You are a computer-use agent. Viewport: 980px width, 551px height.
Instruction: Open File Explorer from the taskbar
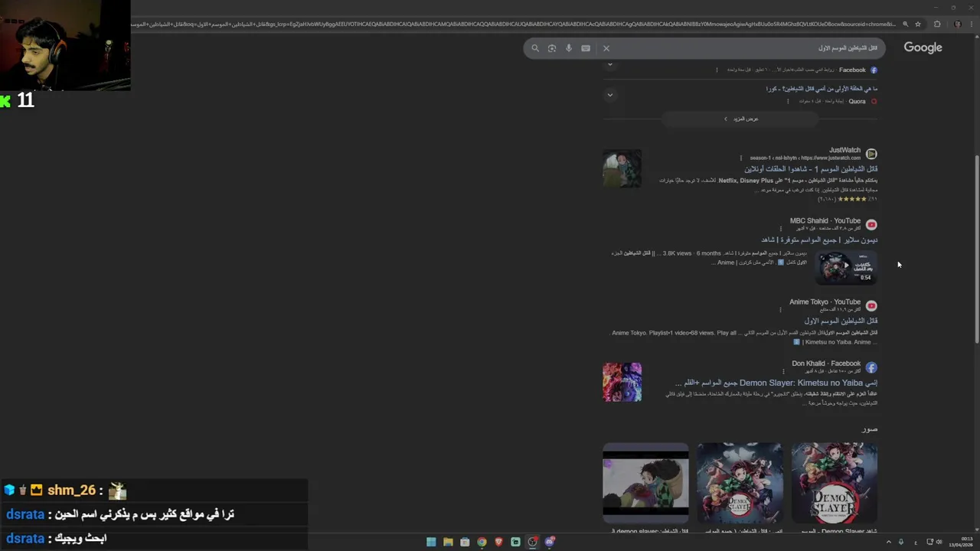click(x=448, y=542)
